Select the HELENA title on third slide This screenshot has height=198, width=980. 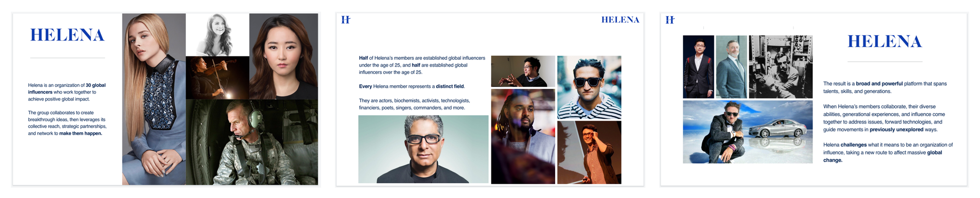(885, 41)
